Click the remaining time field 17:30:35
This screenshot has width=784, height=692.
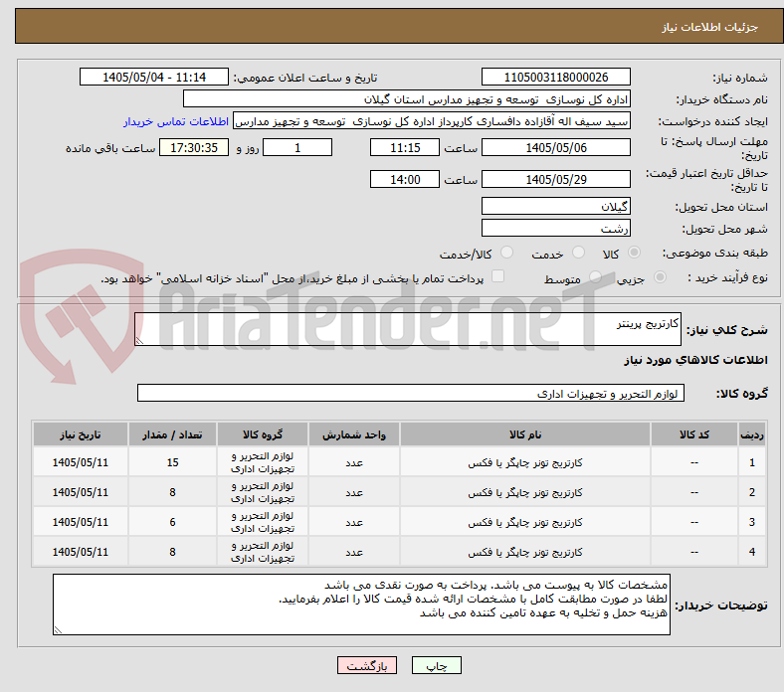(194, 148)
